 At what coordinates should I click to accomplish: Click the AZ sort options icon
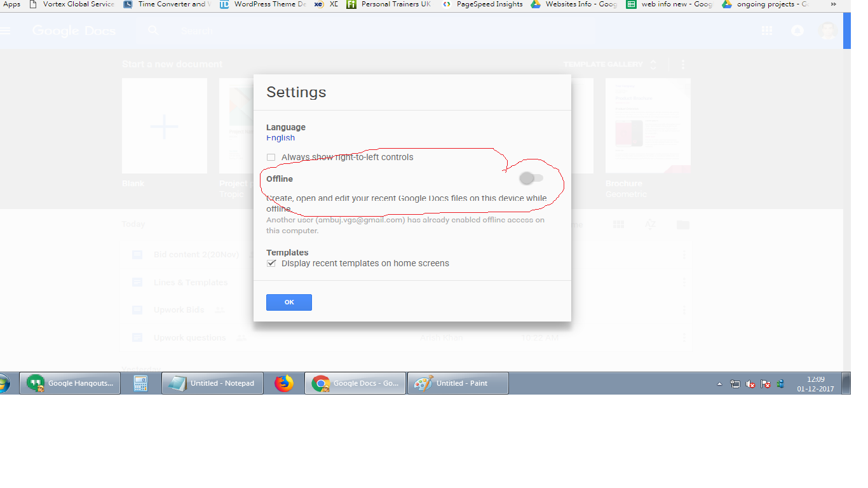(x=651, y=224)
